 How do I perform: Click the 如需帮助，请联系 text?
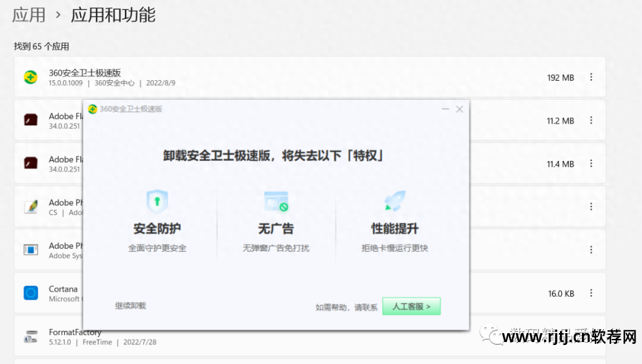(347, 307)
